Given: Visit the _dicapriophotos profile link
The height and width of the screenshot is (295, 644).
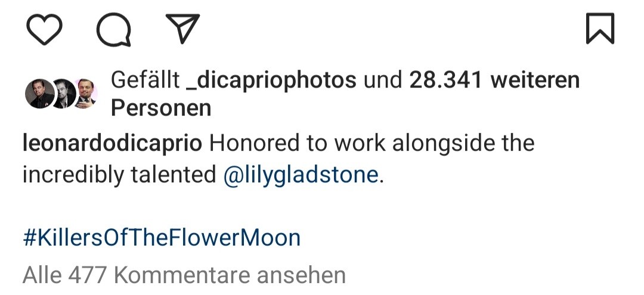Looking at the screenshot, I should [271, 80].
